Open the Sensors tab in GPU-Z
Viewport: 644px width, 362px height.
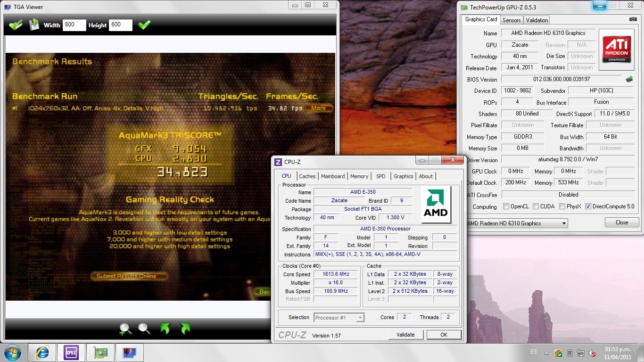point(512,20)
